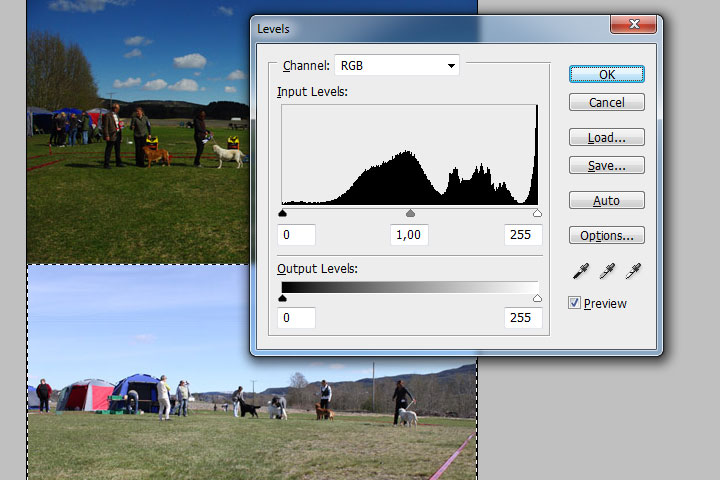Viewport: 720px width, 480px height.
Task: Focus the input highlight 255 field
Action: 523,235
